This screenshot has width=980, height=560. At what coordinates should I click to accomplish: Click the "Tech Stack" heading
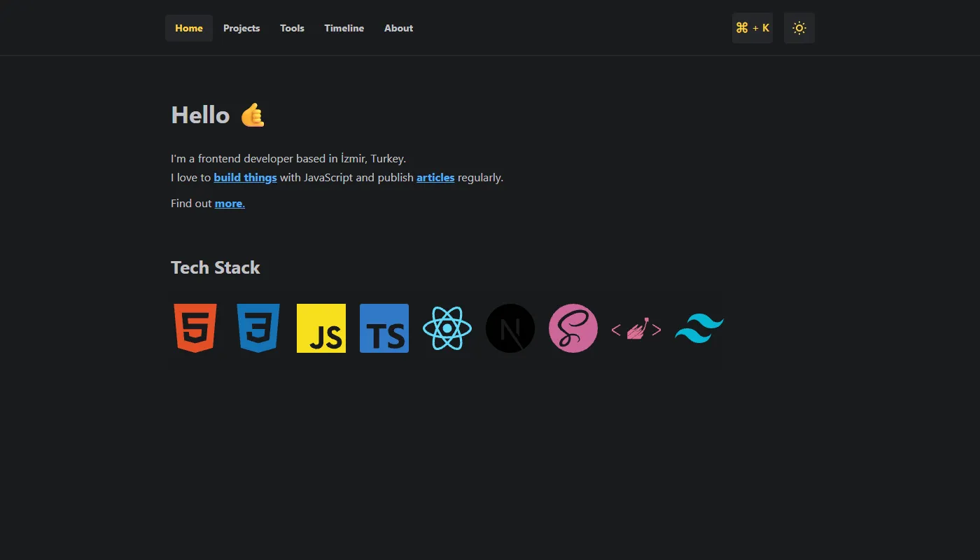click(x=216, y=267)
